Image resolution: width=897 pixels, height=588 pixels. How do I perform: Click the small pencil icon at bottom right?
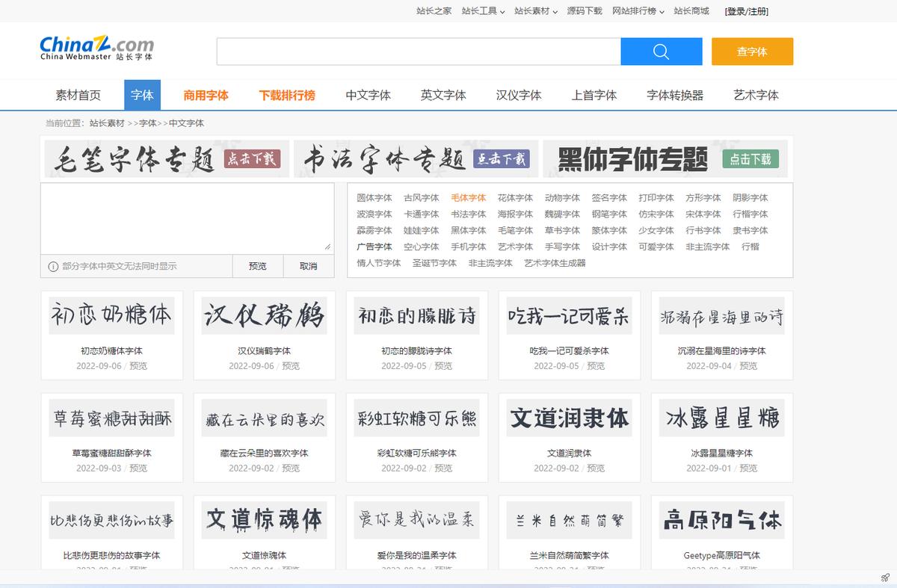(885, 576)
